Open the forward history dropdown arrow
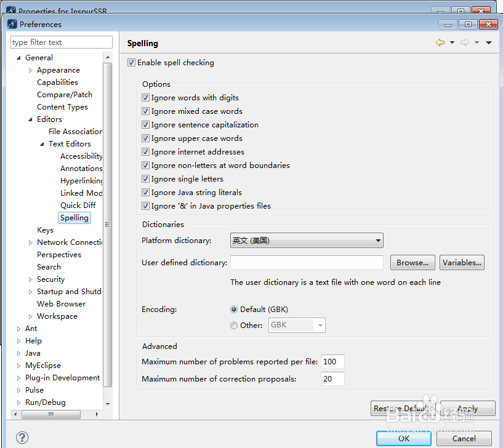The image size is (503, 448). pos(477,42)
